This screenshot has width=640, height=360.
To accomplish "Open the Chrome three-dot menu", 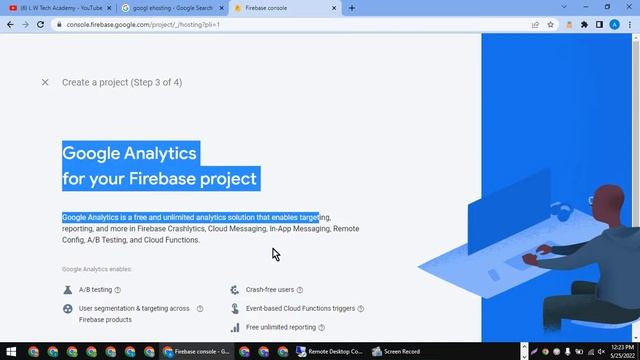I will click(x=630, y=25).
